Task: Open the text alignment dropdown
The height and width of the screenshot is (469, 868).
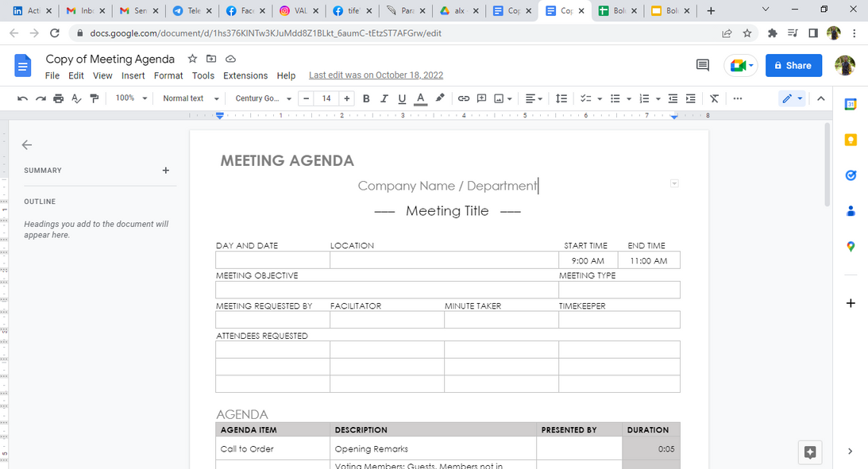Action: click(x=534, y=98)
